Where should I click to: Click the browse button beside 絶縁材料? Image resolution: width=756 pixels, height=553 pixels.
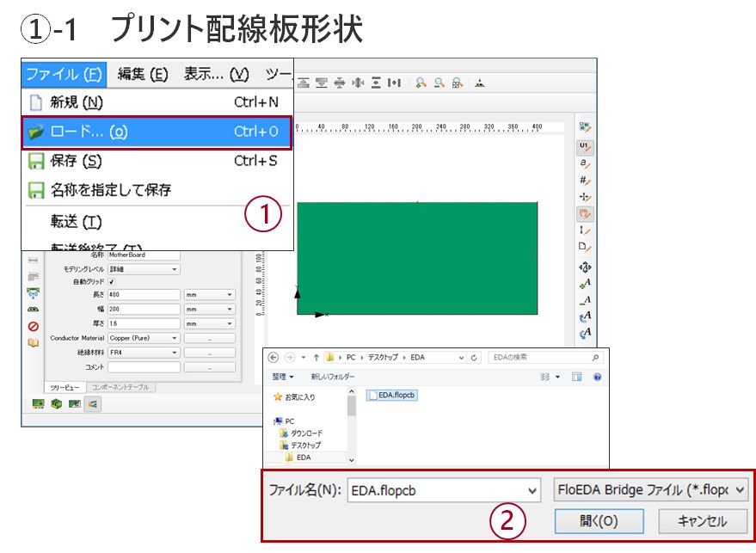(x=210, y=353)
